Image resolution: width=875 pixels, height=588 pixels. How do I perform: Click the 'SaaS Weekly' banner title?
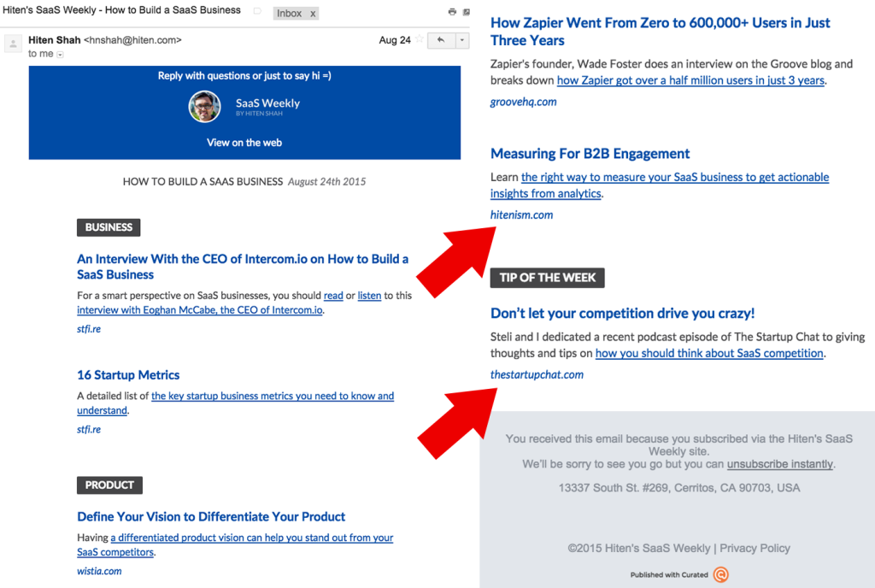point(267,103)
